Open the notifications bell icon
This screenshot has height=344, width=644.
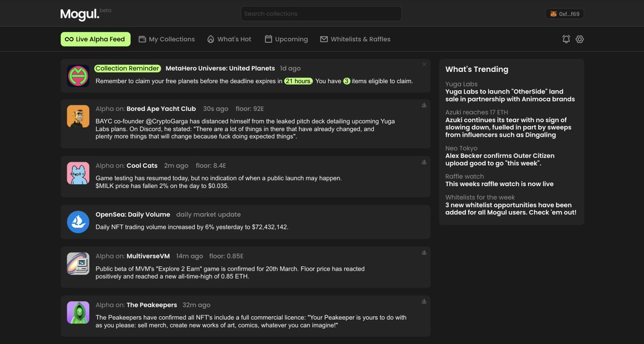point(566,39)
